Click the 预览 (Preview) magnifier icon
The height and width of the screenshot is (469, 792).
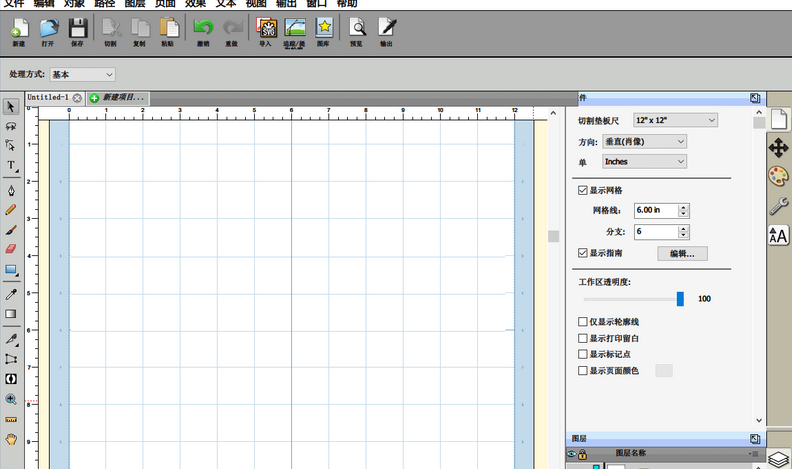tap(357, 28)
